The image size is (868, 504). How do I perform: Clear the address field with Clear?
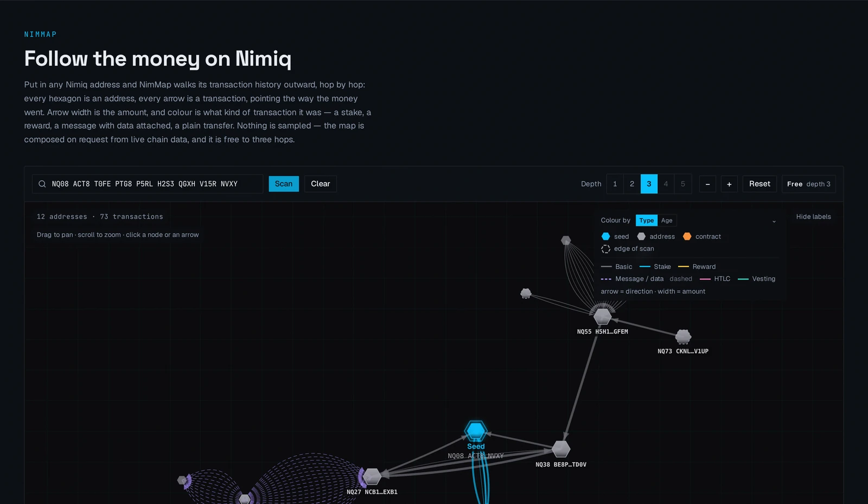(x=321, y=184)
